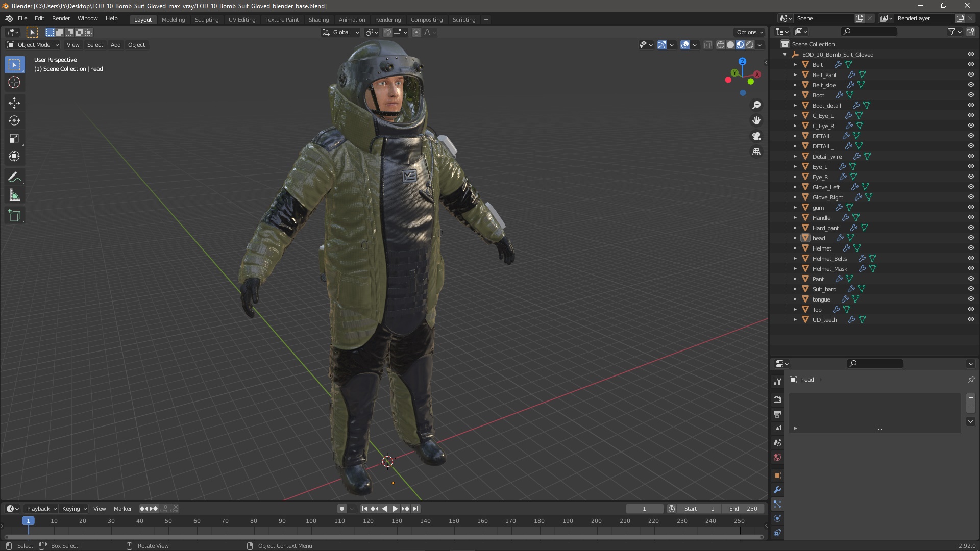This screenshot has height=551, width=980.
Task: Open the Options dropdown
Action: pos(750,32)
